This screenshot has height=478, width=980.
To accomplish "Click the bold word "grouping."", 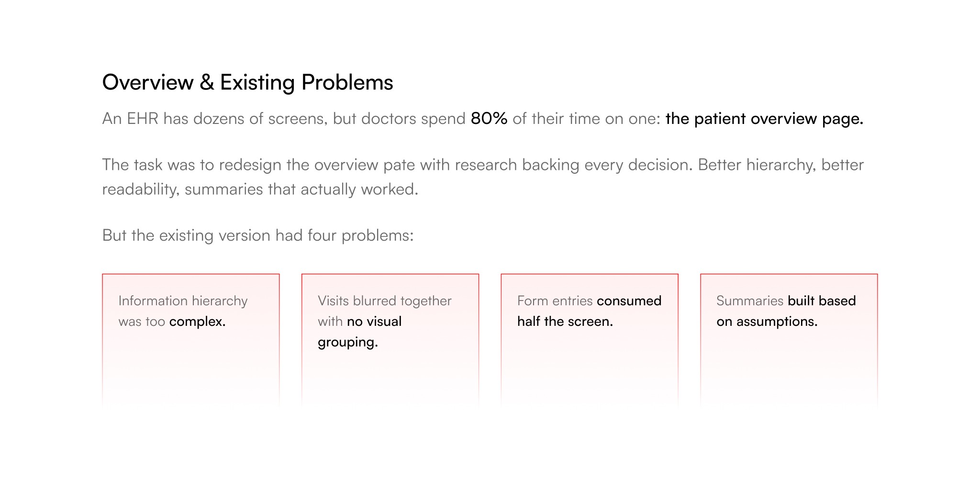I will pos(347,342).
